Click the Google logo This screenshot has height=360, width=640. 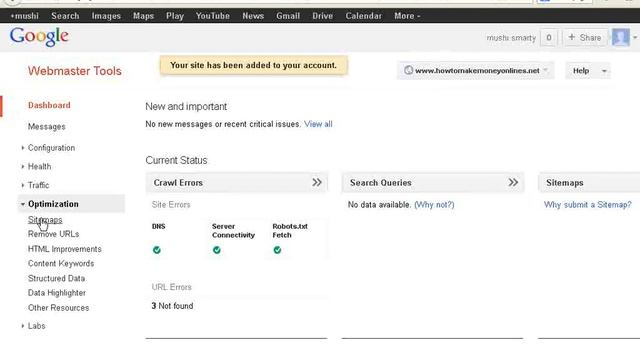[39, 37]
